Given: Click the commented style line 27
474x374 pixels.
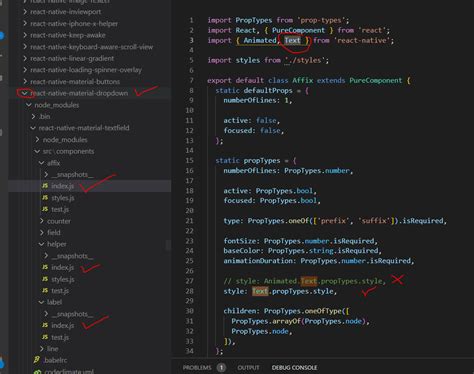Looking at the screenshot, I should click(x=304, y=281).
